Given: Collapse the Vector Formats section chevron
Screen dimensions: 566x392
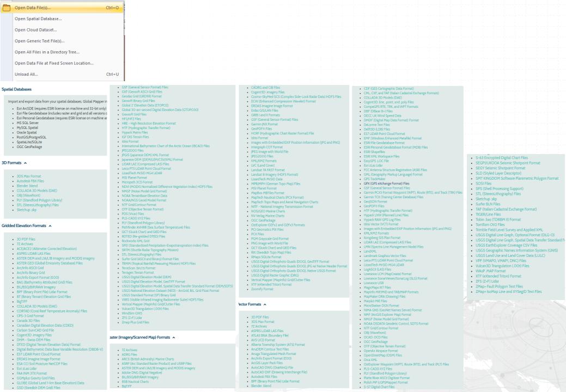Looking at the screenshot, I should tap(265, 304).
